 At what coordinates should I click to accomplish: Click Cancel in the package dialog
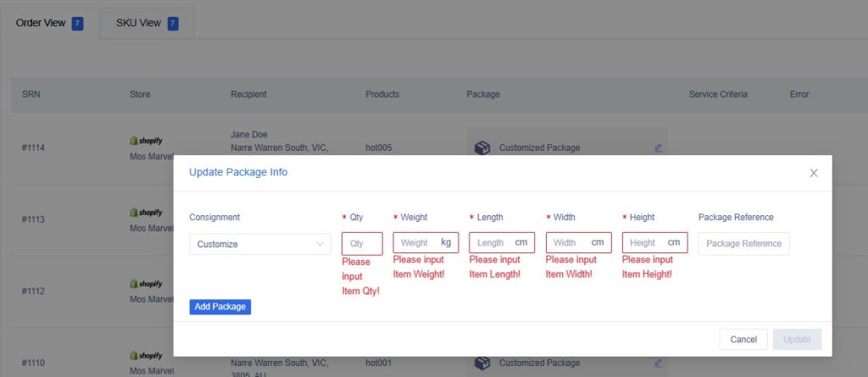pos(743,340)
